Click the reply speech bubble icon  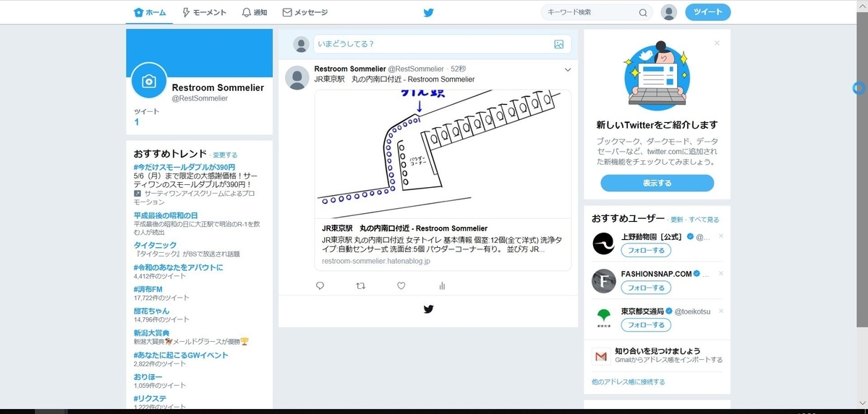point(320,286)
